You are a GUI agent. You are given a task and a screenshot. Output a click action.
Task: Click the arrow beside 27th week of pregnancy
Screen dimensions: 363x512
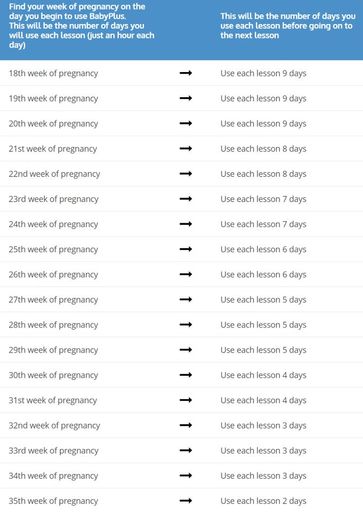[186, 299]
